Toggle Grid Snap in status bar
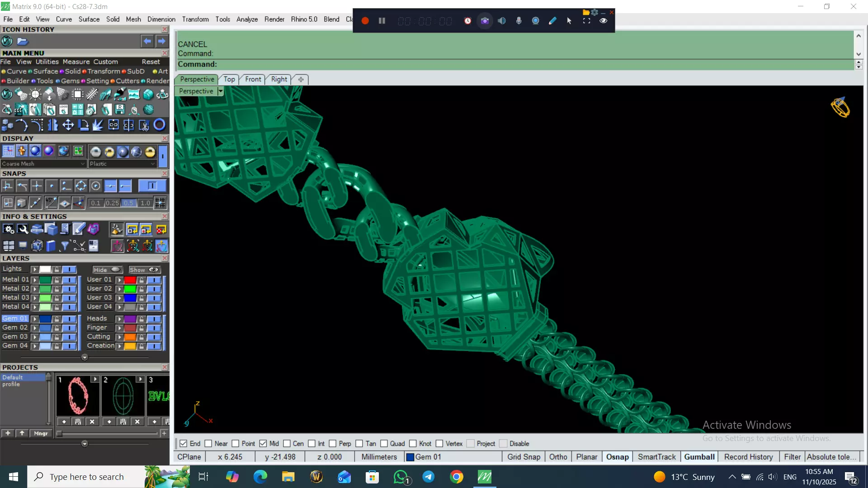Image resolution: width=868 pixels, height=488 pixels. pos(524,457)
